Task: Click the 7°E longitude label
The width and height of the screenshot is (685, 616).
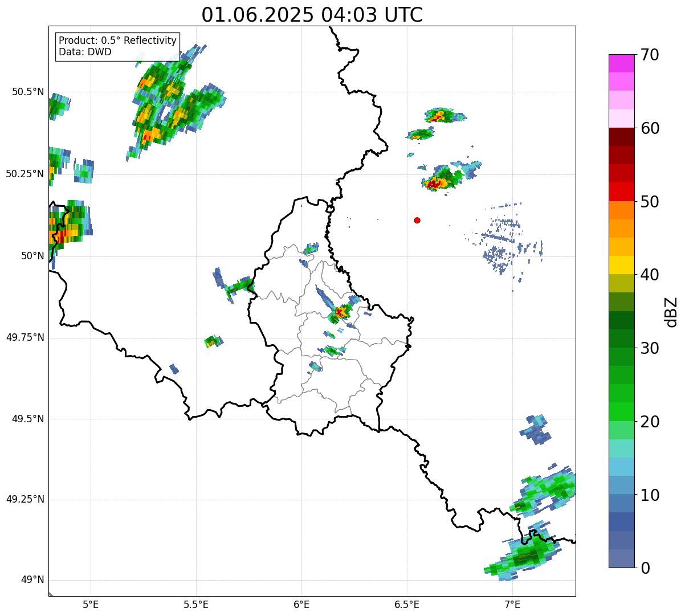Action: [512, 604]
